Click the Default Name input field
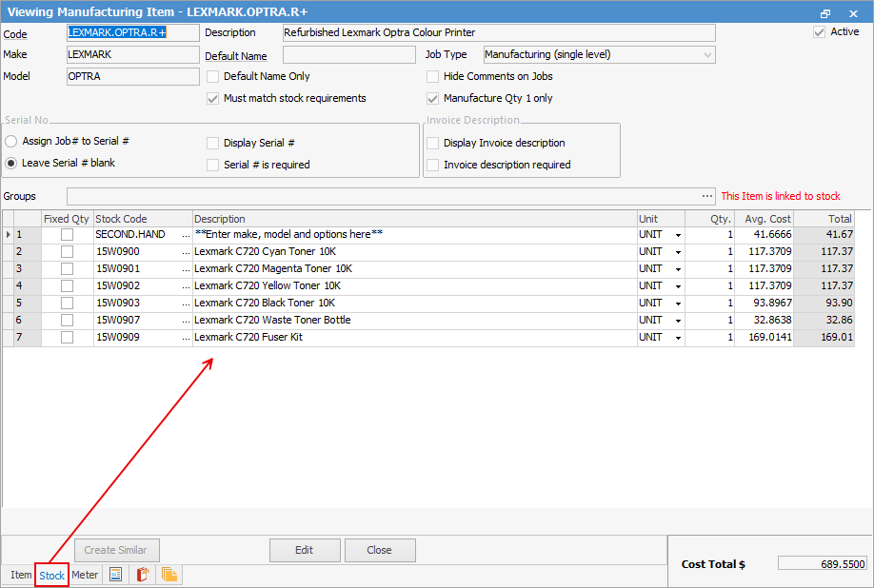874x588 pixels. [349, 55]
